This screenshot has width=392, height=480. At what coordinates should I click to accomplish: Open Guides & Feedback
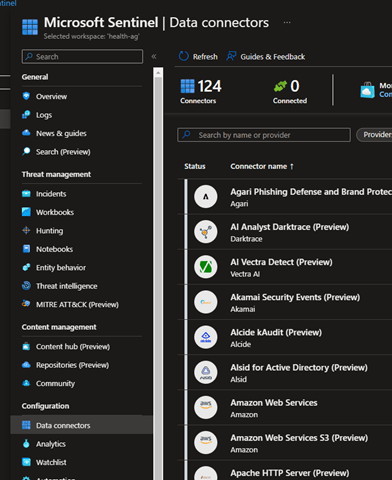(273, 57)
